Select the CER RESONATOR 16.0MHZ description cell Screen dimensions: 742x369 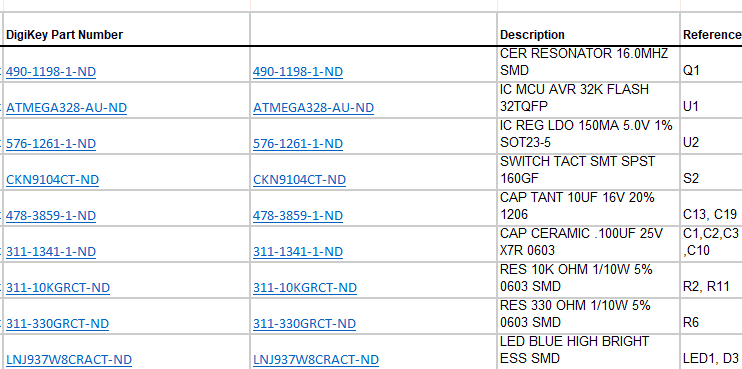point(588,64)
